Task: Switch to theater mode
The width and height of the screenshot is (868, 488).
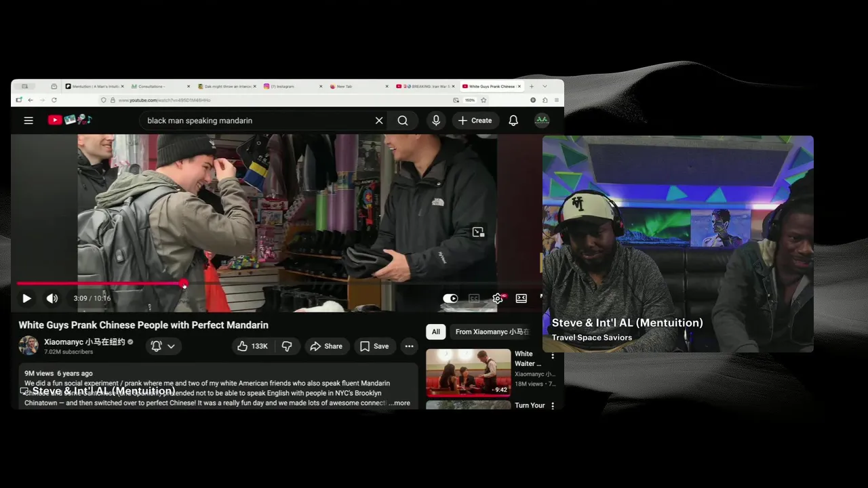Action: pos(521,298)
